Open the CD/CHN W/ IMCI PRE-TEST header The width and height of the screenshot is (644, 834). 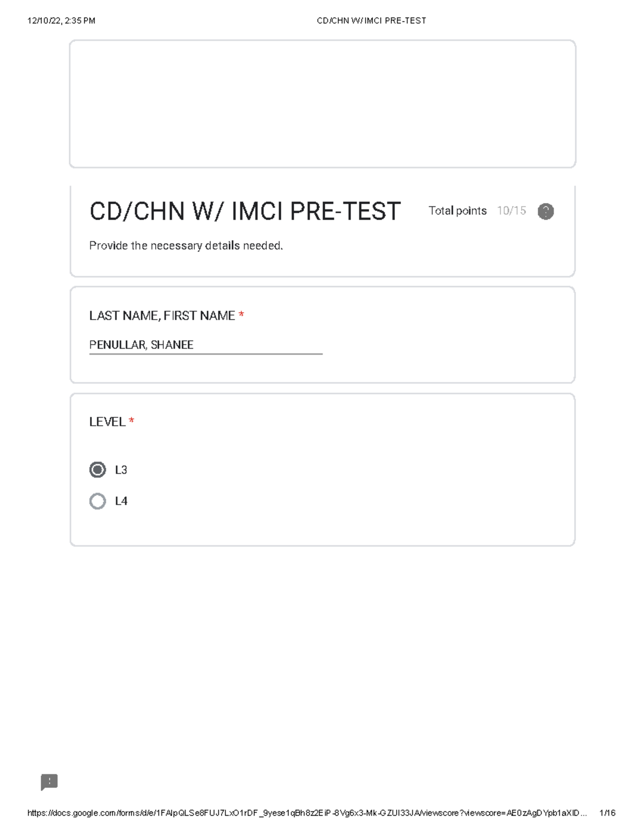click(x=245, y=211)
